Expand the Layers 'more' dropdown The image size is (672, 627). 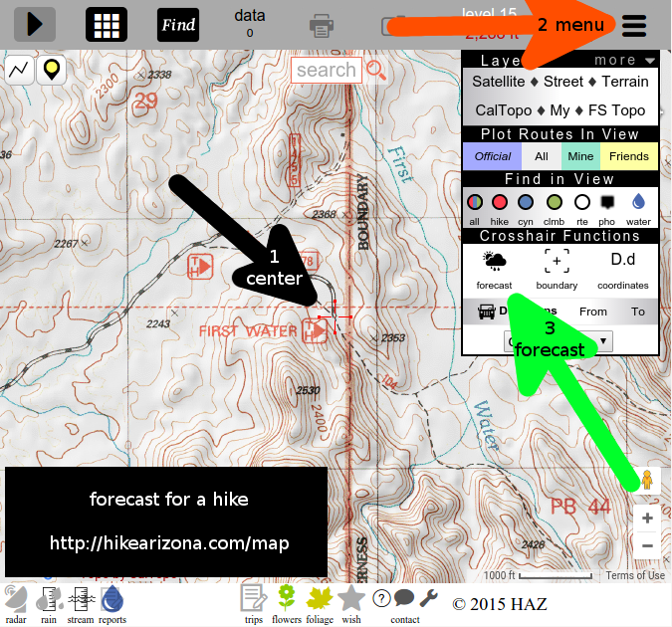[622, 60]
